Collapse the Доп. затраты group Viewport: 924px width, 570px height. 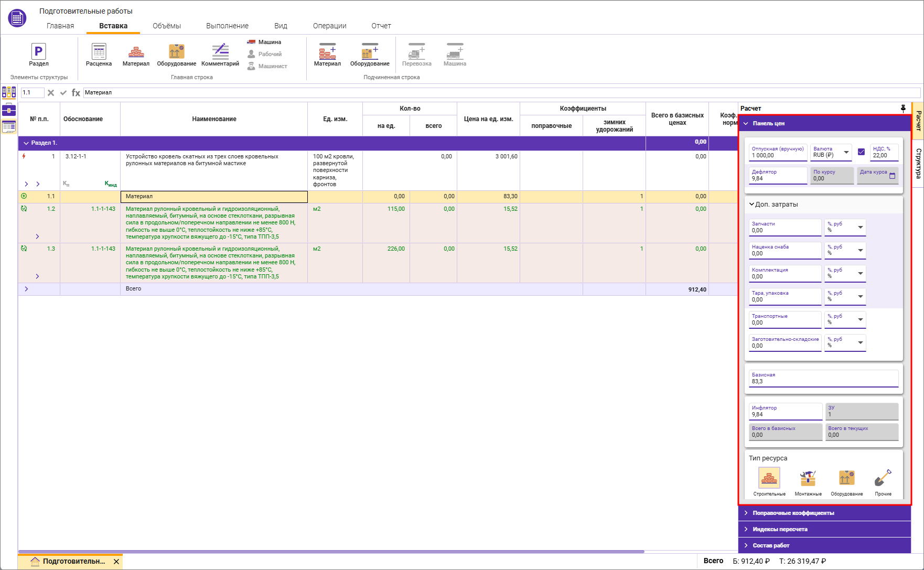point(751,205)
